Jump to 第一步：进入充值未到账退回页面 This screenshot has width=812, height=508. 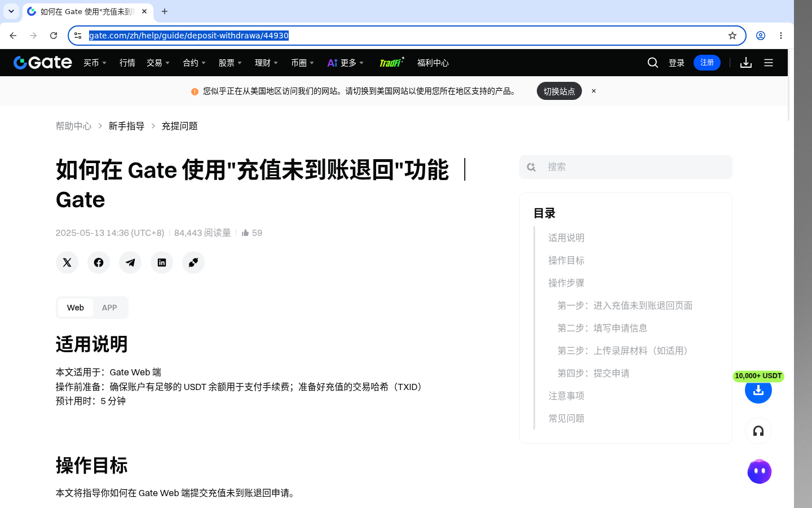point(625,305)
